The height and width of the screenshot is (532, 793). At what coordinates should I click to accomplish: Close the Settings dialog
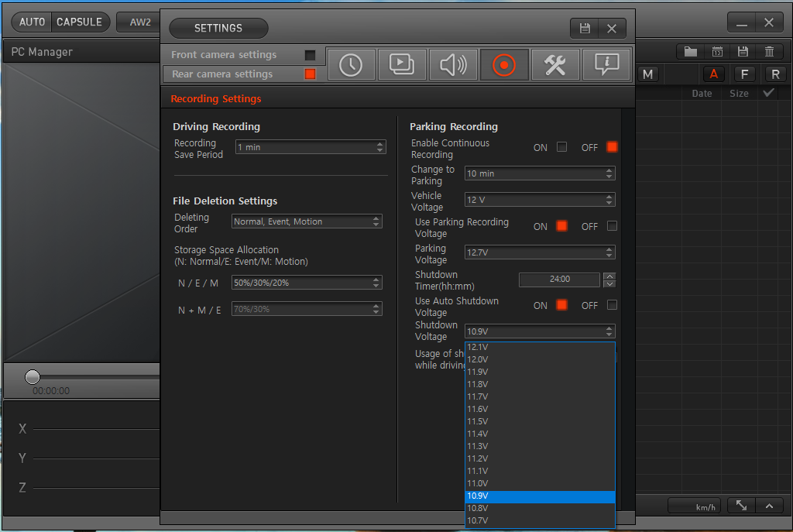[612, 29]
